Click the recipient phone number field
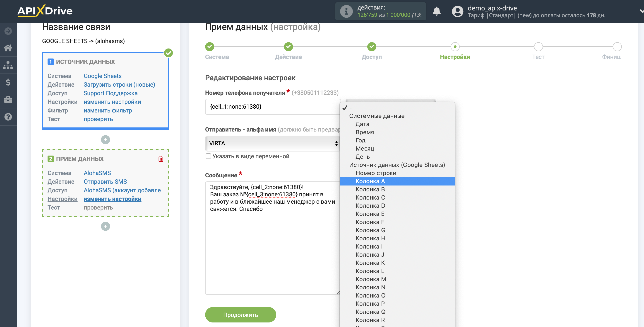Image resolution: width=644 pixels, height=327 pixels. [273, 107]
